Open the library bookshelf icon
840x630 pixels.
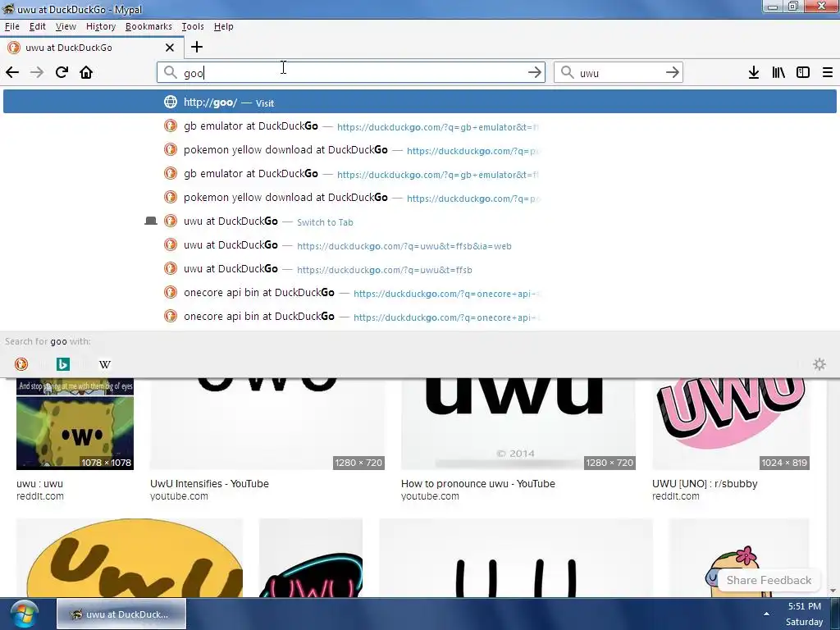[x=778, y=72]
